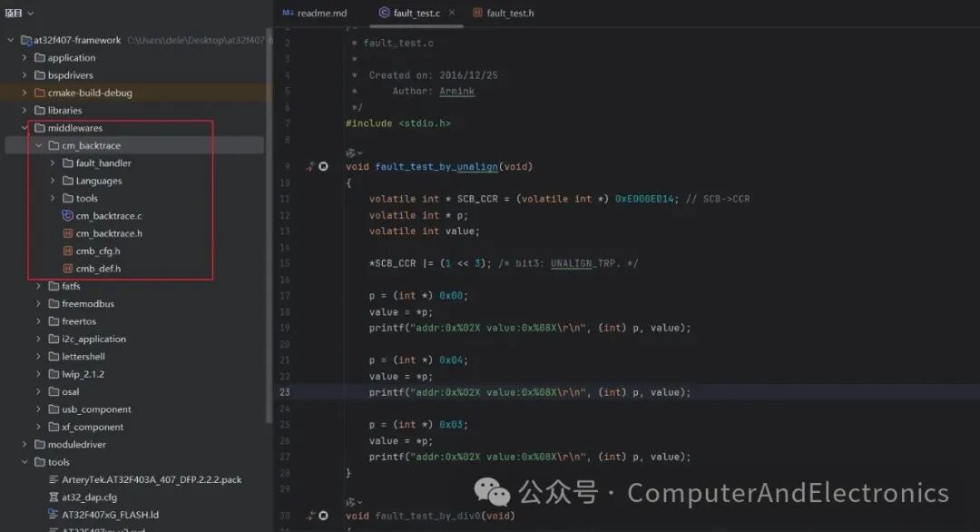Collapse the middlewares folder

24,127
